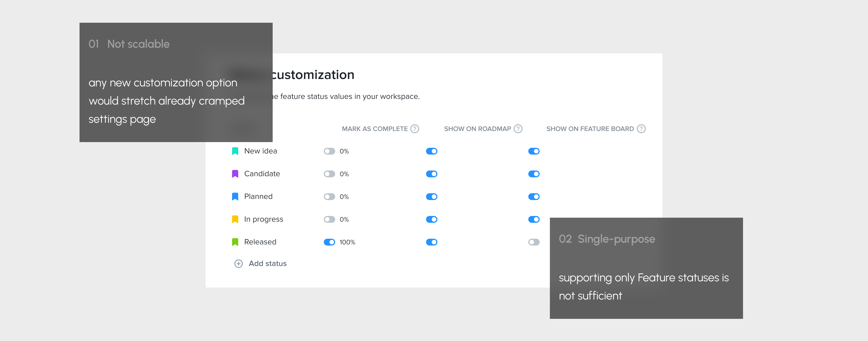Toggle show on feature board for Candidate

tap(534, 174)
